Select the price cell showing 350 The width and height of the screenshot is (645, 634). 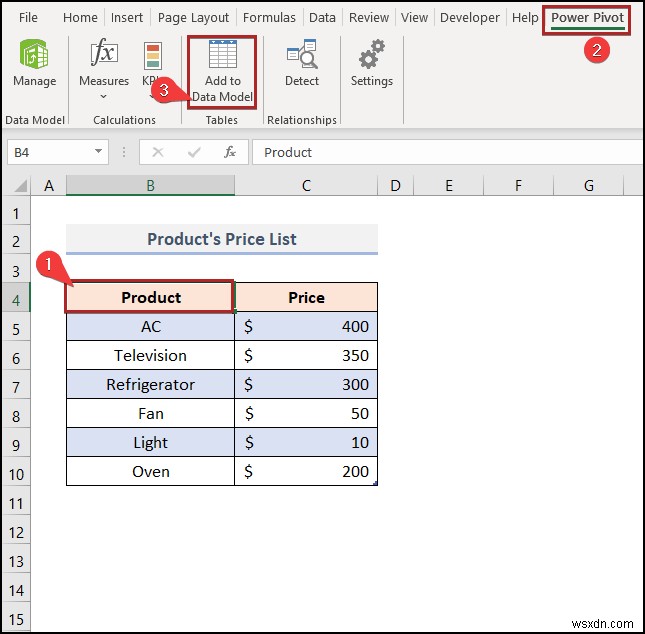(x=306, y=355)
